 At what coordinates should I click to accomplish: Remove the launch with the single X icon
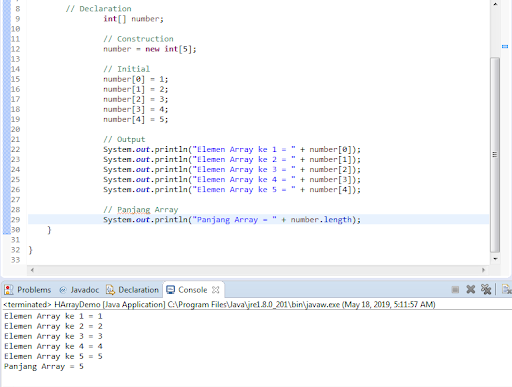pyautogui.click(x=470, y=289)
